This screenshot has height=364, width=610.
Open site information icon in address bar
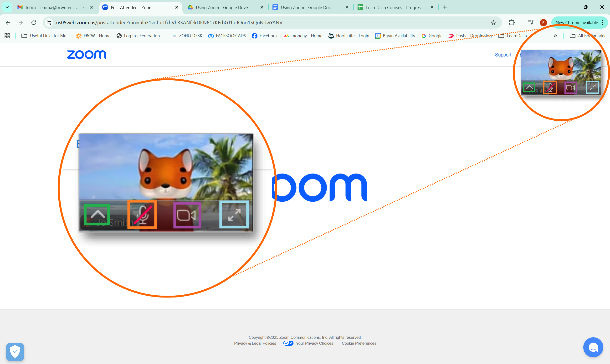[49, 23]
